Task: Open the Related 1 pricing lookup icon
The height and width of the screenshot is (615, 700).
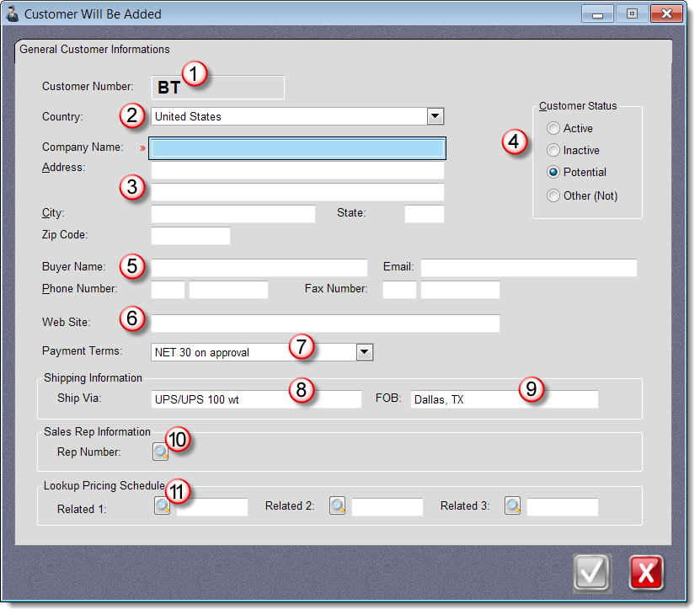Action: pos(162,506)
